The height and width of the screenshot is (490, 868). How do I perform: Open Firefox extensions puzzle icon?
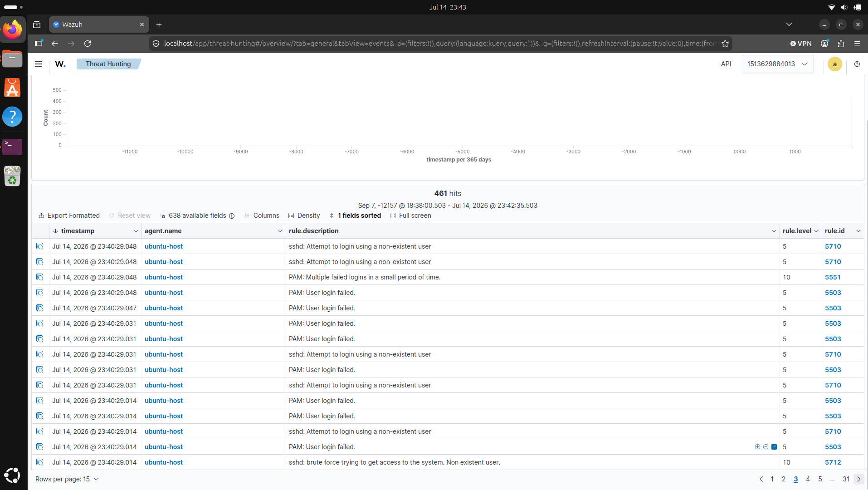point(841,44)
